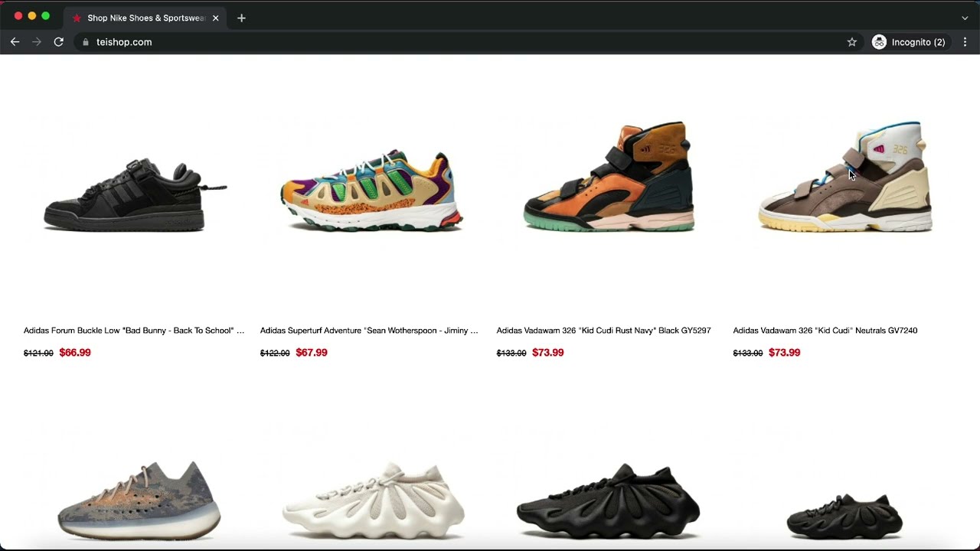Bookmark this page with the star icon
Screen dimensions: 980x551
pos(851,42)
